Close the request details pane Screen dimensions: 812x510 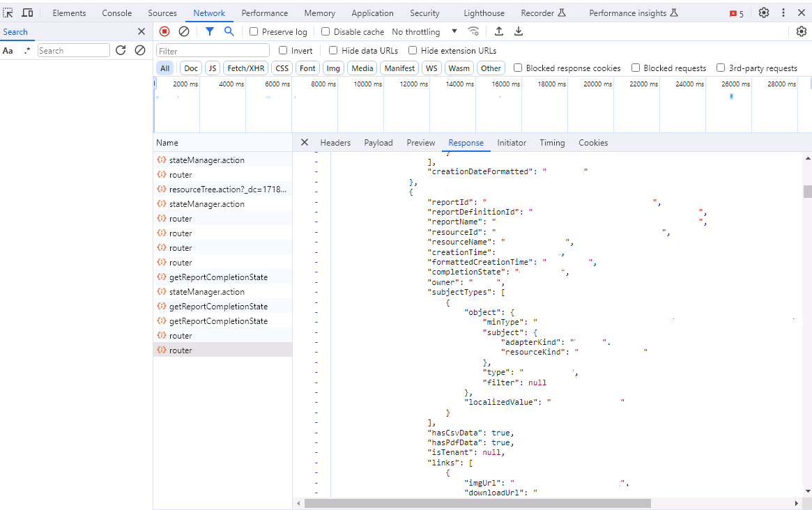tap(305, 142)
